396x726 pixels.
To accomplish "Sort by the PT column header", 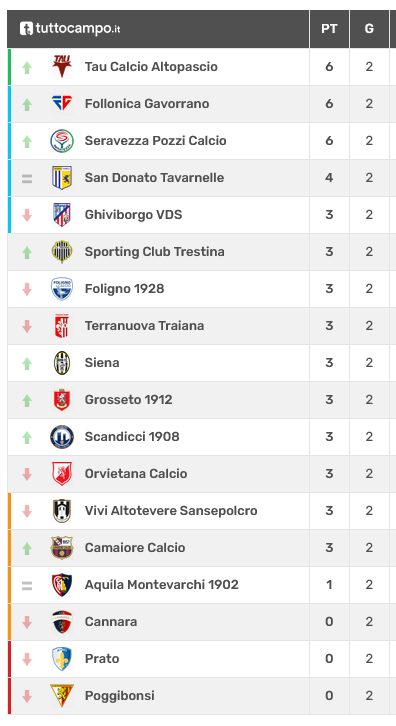I will tap(329, 29).
